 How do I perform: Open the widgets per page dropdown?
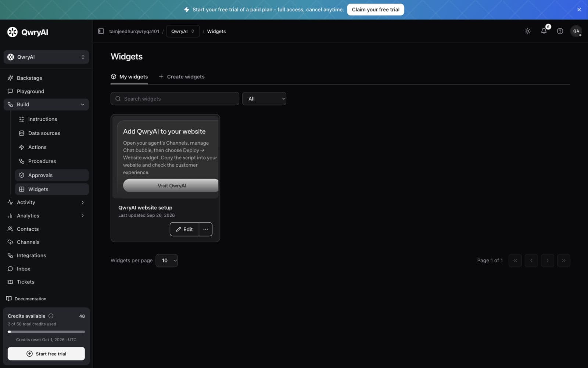coord(167,261)
